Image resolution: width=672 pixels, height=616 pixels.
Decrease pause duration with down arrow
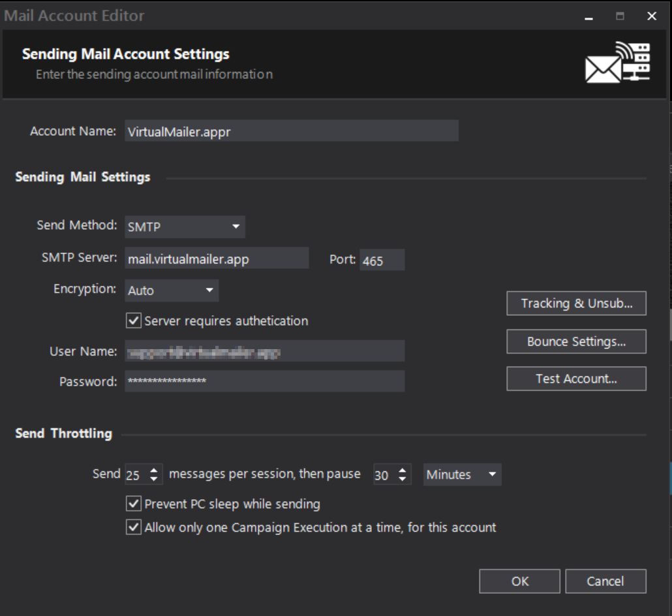coord(402,479)
